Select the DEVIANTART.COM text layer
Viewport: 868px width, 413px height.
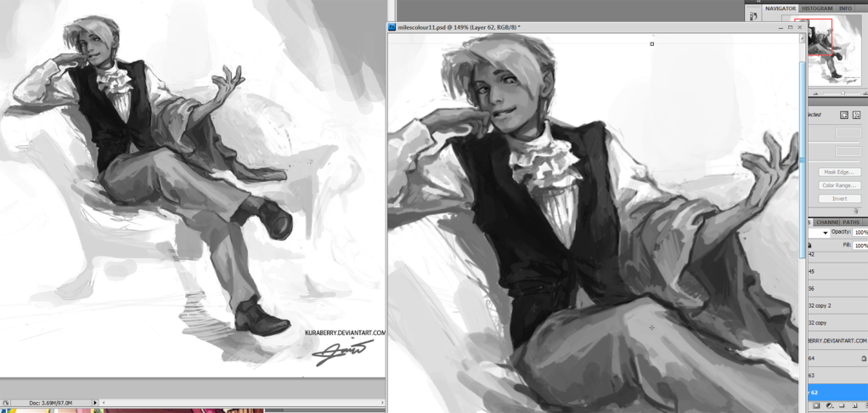[x=837, y=341]
